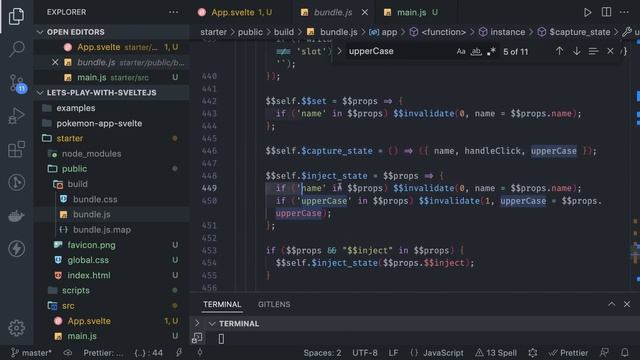Open notifications bell in status bar
This screenshot has width=640, height=360.
pyautogui.click(x=624, y=353)
